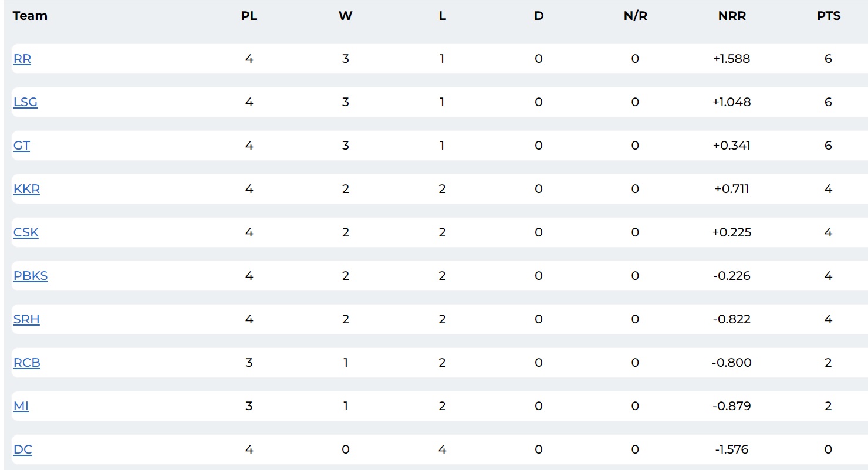This screenshot has height=470, width=868.
Task: Select the W column header
Action: (x=346, y=16)
